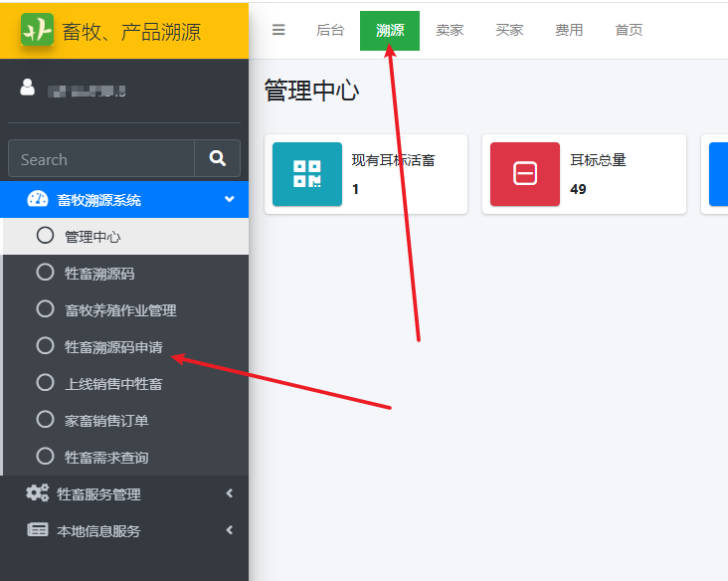
Task: Collapse the 畜牧溯源系统 menu chevron
Action: (230, 199)
